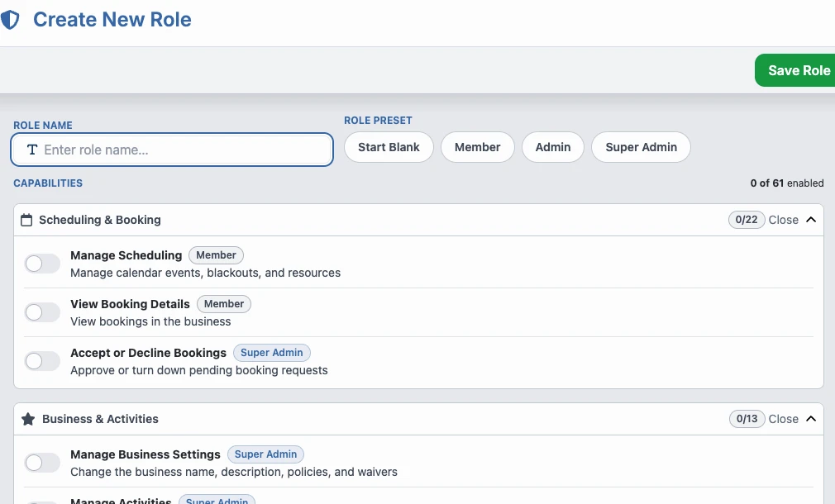Click Super Admin badge beside Accept or Decline Bookings

[272, 353]
